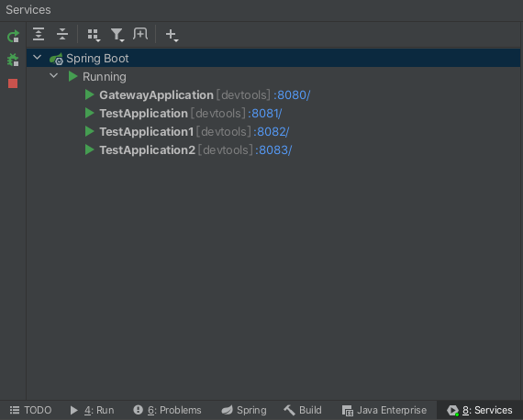
Task: Click GatewayApplication's green run icon
Action: point(89,94)
